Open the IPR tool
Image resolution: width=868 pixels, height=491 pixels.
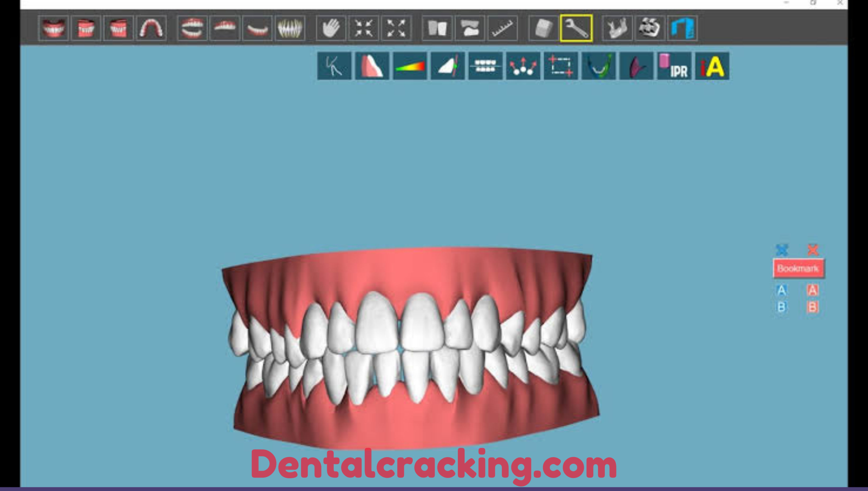pyautogui.click(x=674, y=66)
